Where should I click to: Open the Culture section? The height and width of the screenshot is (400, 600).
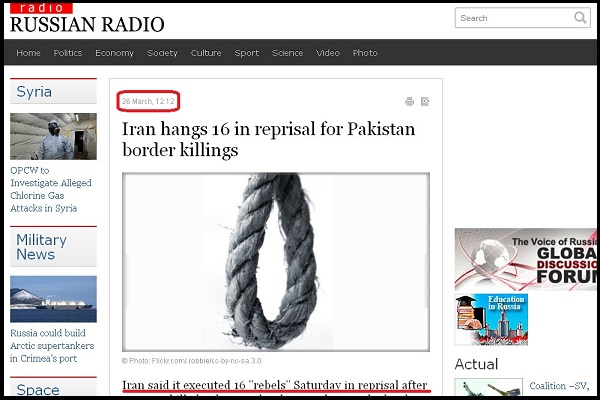(x=206, y=53)
